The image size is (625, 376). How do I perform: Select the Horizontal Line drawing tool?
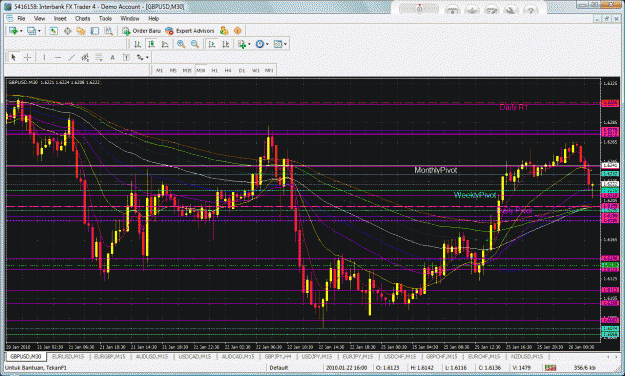(x=58, y=57)
